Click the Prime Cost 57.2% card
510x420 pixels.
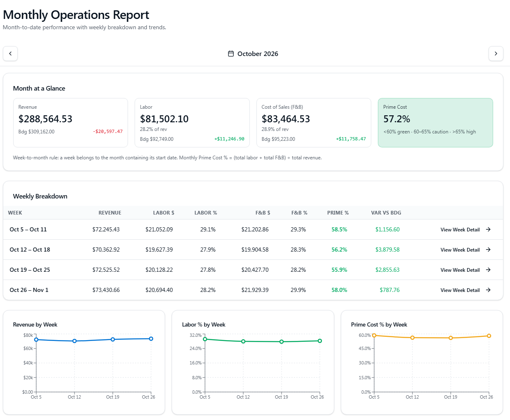click(435, 123)
